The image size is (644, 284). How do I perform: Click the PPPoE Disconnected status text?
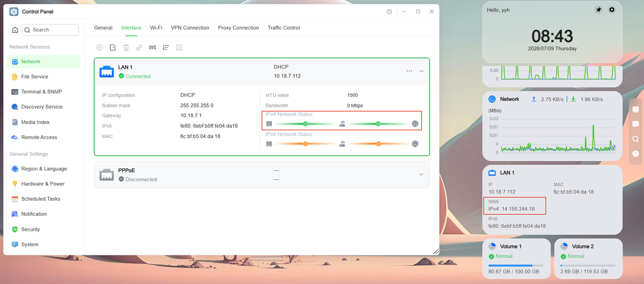[x=141, y=179]
